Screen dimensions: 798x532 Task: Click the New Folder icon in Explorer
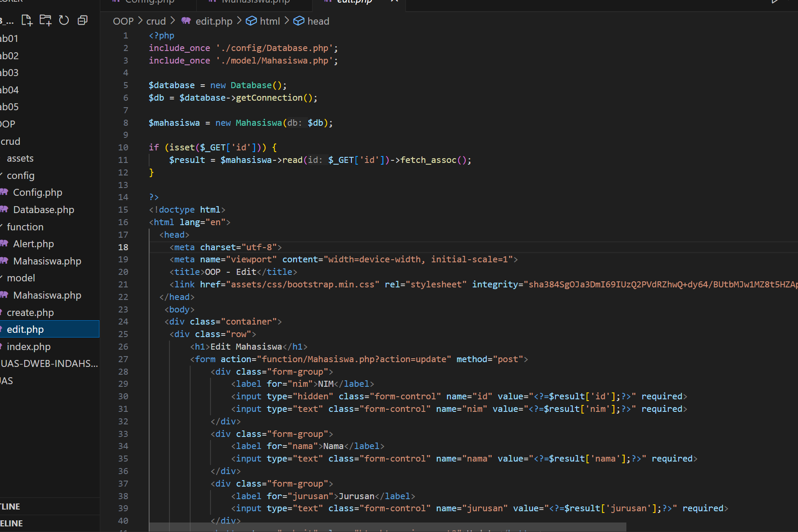[45, 20]
